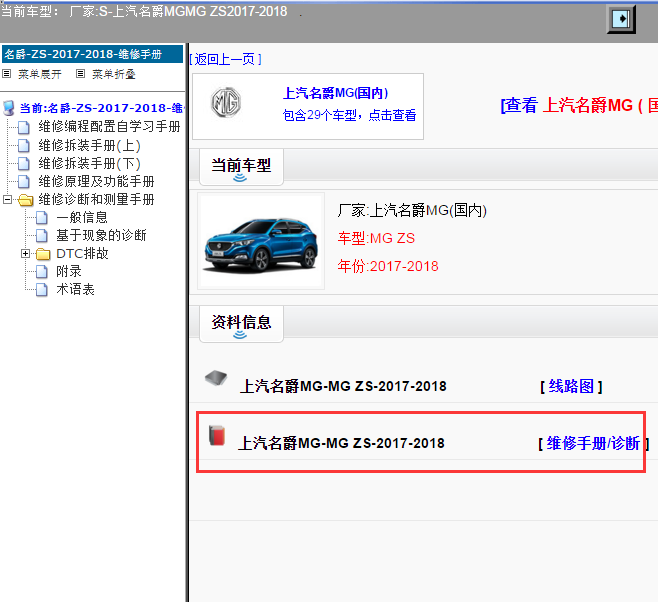Open 附录 page
Screen dimensions: 658x602
coord(69,271)
